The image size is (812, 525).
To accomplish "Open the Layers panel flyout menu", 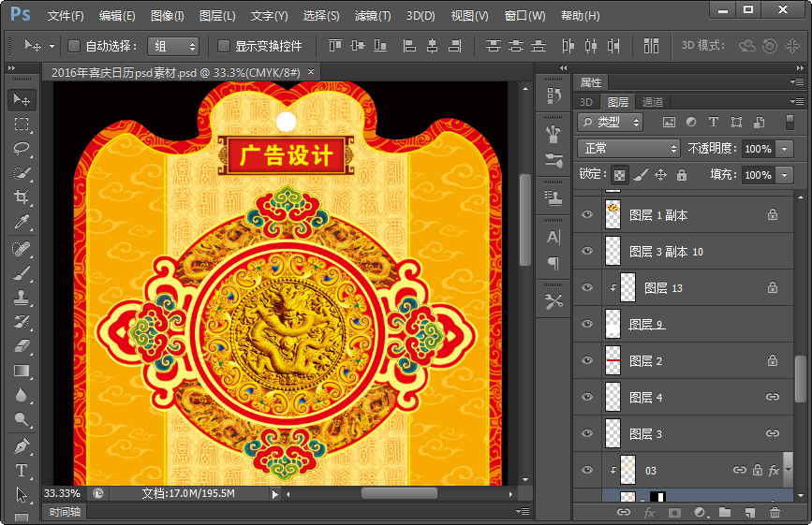I will coord(798,101).
